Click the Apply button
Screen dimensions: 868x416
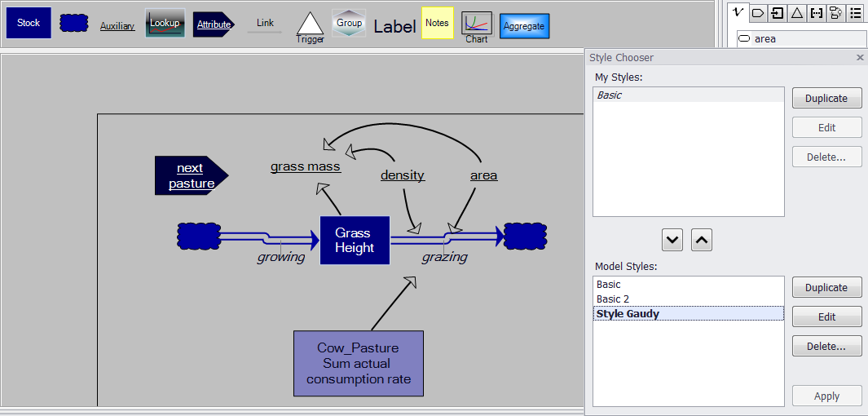[x=826, y=396]
